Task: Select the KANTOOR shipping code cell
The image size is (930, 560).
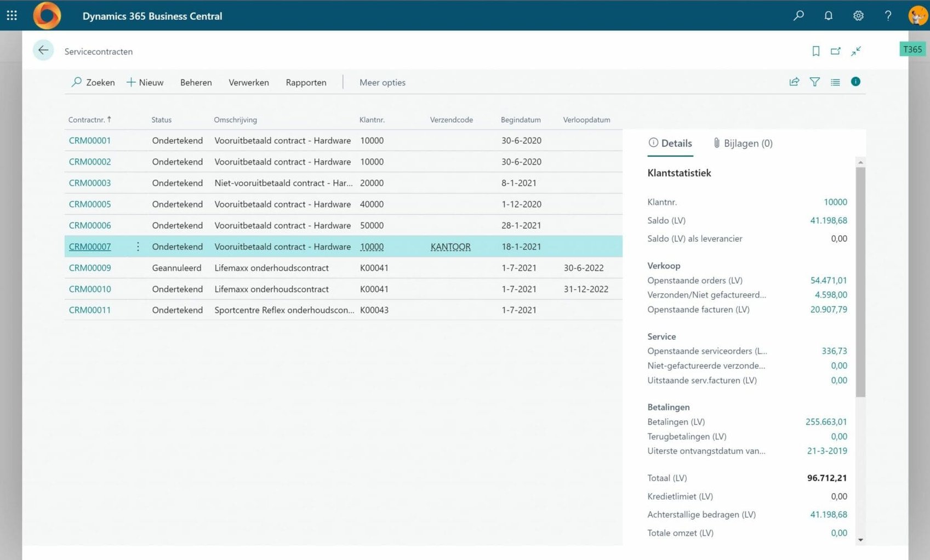Action: pyautogui.click(x=450, y=247)
